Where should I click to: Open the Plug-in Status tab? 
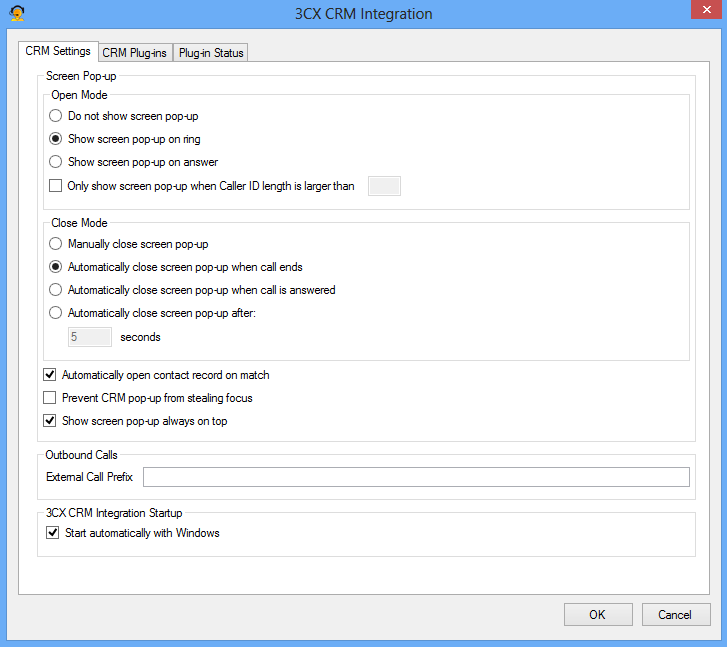(211, 53)
